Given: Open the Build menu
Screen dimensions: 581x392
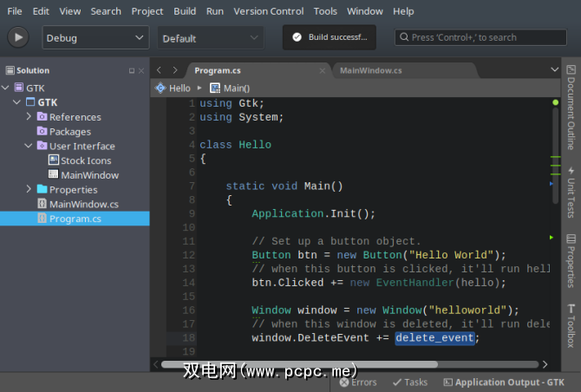Looking at the screenshot, I should coord(184,11).
